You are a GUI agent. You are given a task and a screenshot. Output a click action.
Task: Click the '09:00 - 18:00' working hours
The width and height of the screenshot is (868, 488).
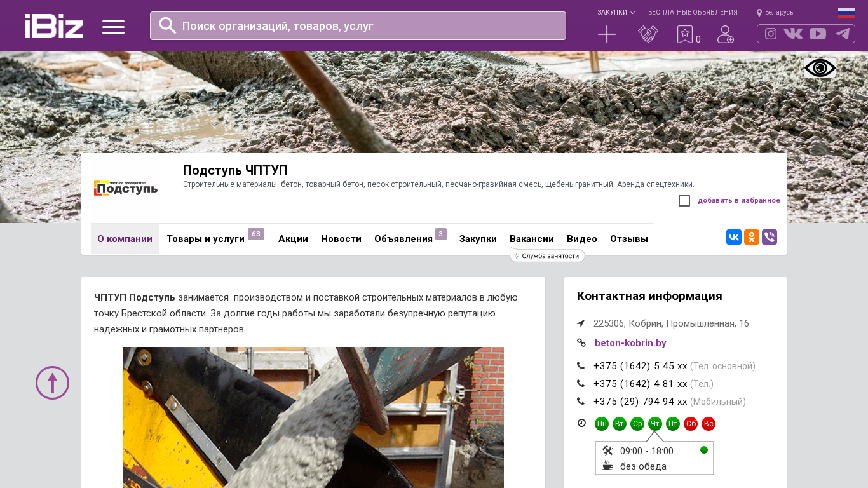click(647, 451)
